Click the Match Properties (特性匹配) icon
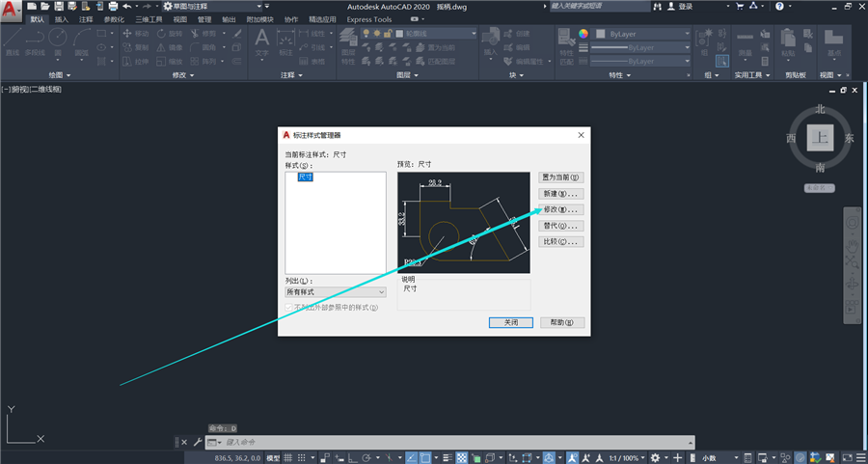This screenshot has width=868, height=464. 567,46
